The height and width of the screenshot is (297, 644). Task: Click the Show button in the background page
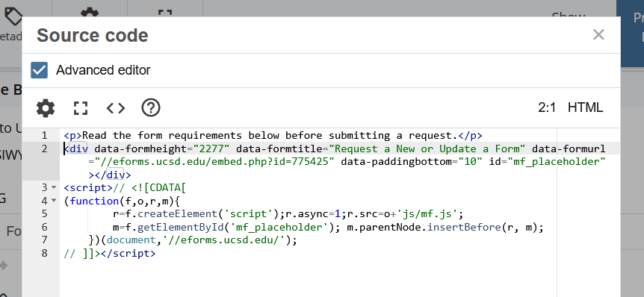point(569,14)
